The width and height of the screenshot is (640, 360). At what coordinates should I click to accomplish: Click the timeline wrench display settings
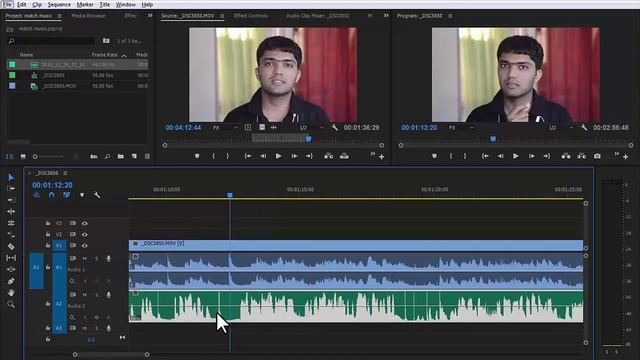[x=97, y=195]
